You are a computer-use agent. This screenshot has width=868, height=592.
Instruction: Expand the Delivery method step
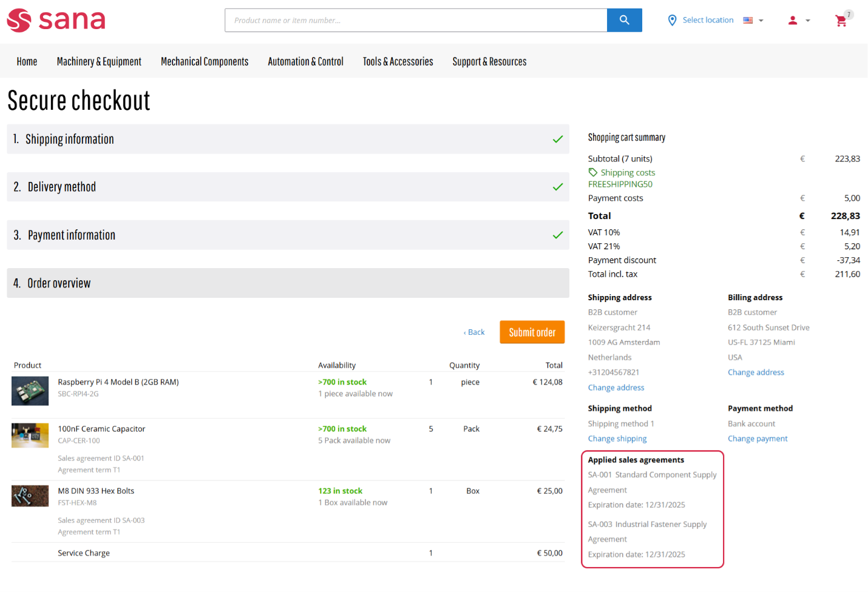288,187
